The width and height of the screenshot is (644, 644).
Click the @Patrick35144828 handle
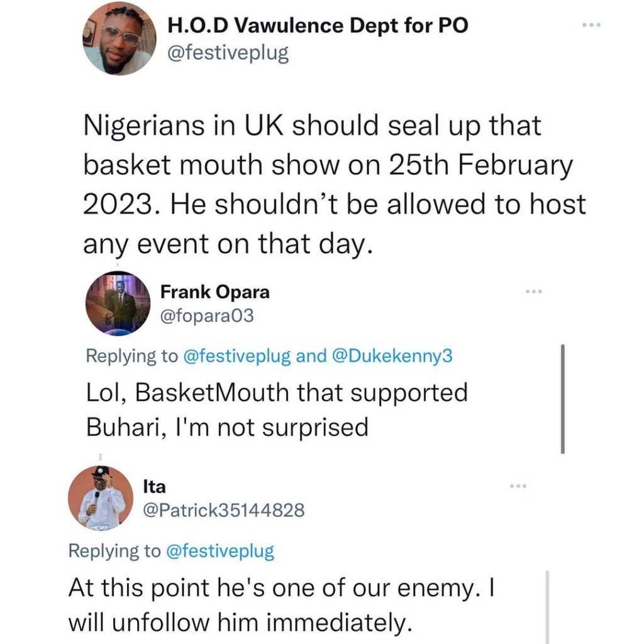224,510
